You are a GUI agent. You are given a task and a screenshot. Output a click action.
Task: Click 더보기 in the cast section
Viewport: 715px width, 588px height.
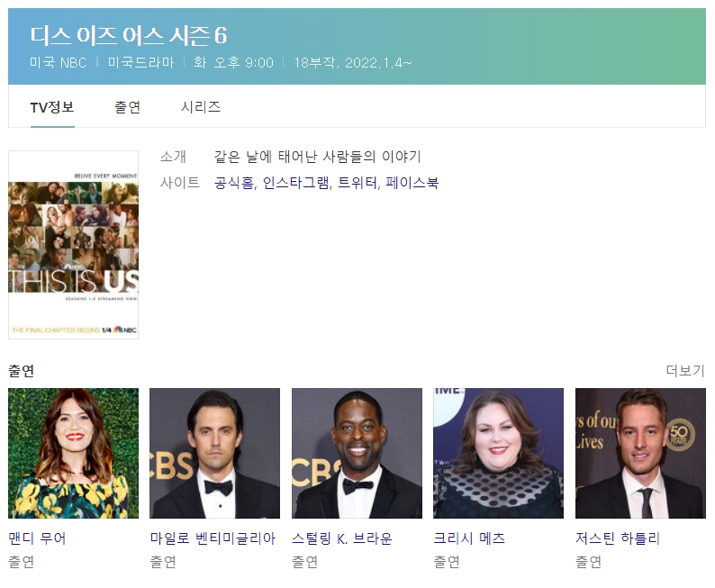(685, 371)
